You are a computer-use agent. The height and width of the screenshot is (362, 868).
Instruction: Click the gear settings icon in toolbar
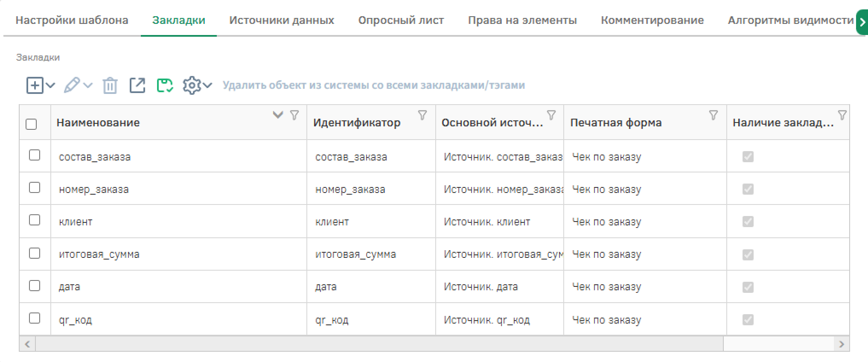coord(192,85)
